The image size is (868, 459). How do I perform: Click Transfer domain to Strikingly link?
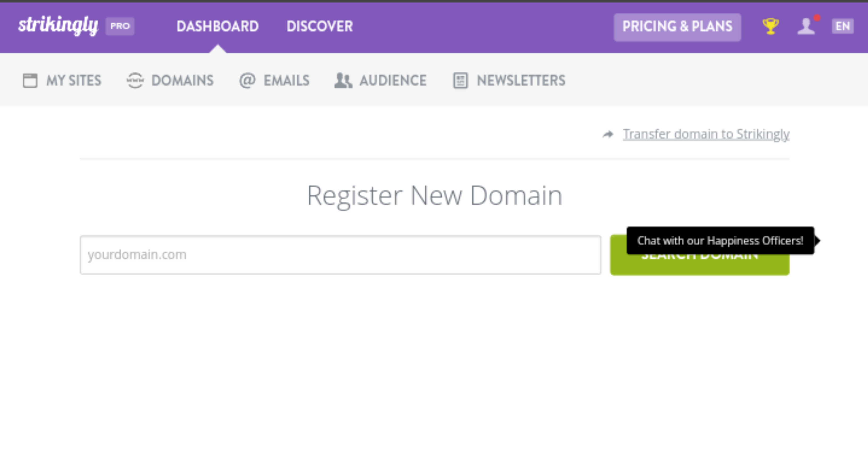(706, 134)
